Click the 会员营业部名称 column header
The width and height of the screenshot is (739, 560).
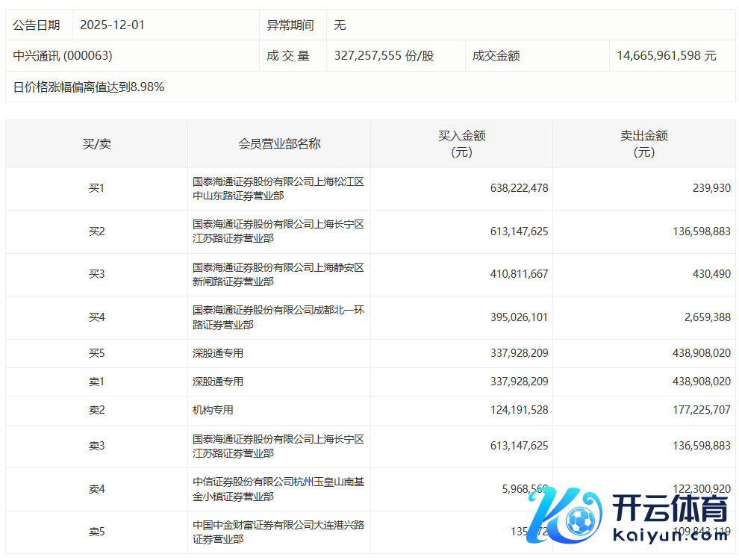(279, 143)
